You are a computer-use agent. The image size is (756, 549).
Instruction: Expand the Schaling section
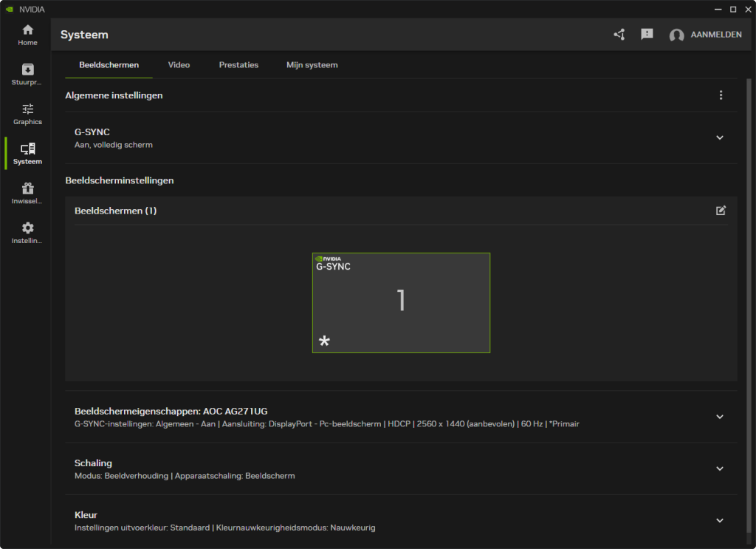click(x=720, y=468)
